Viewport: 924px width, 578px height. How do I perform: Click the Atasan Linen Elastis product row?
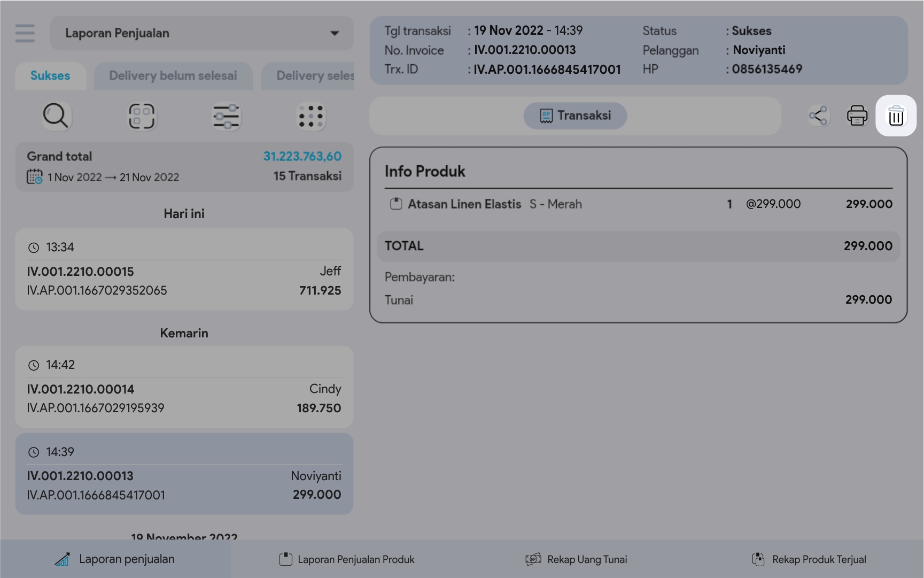(638, 204)
